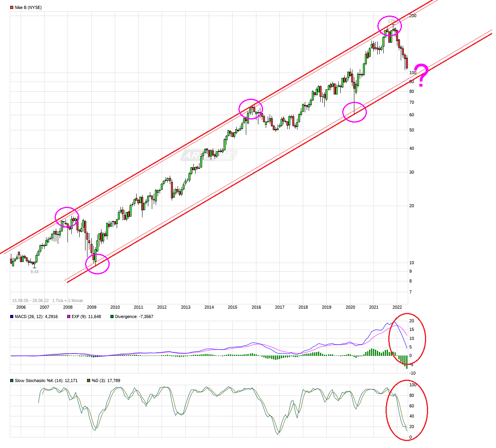Click the 2009 year axis label
The width and height of the screenshot is (496, 448).
click(91, 307)
